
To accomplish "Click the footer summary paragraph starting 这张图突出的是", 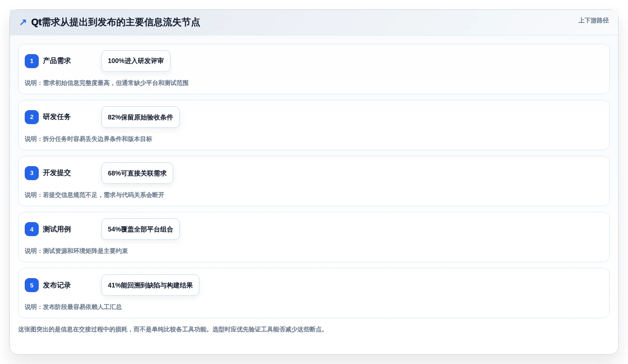I will (x=173, y=329).
